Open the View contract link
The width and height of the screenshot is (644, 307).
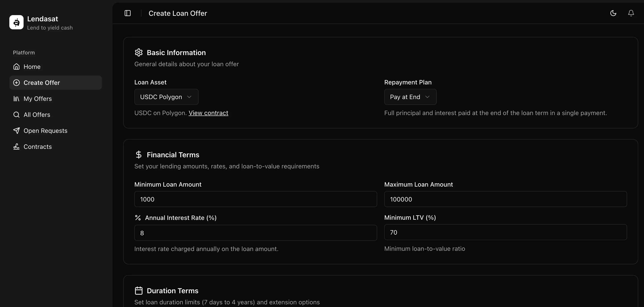click(208, 113)
